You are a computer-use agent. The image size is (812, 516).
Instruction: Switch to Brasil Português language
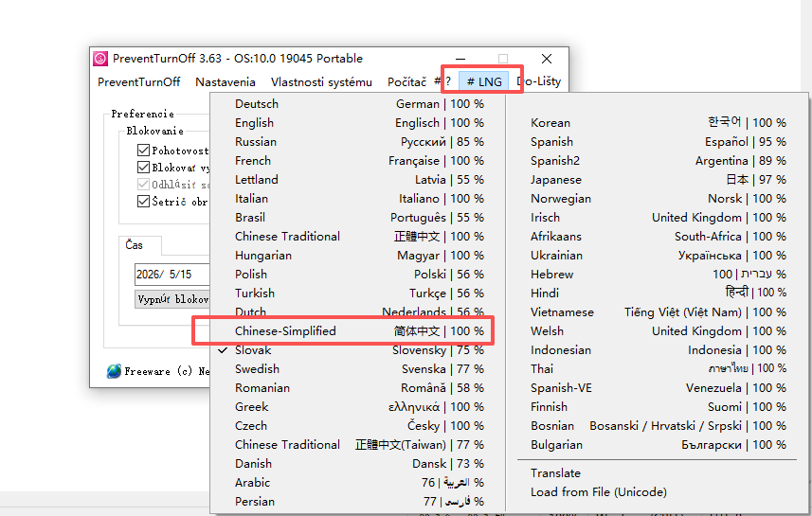point(357,218)
